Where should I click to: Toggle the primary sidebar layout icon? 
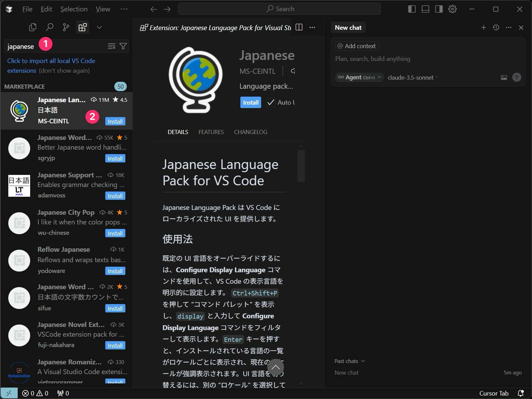(412, 9)
